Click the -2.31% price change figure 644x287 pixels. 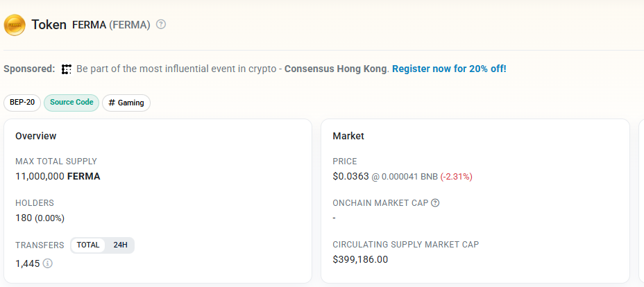point(456,177)
